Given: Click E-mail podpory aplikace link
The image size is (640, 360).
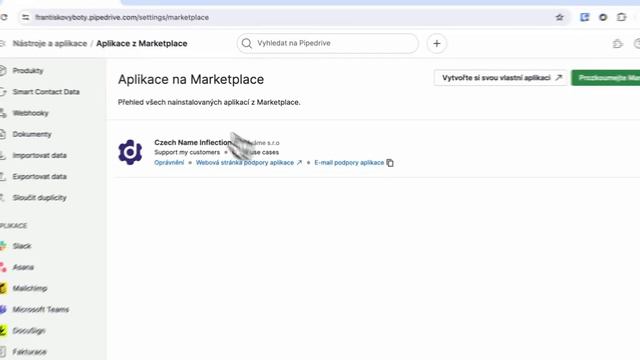Looking at the screenshot, I should pos(349,162).
